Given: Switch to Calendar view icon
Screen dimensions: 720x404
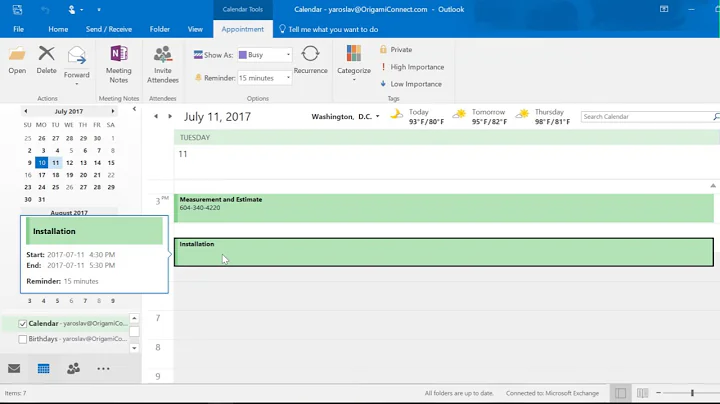Looking at the screenshot, I should [44, 369].
